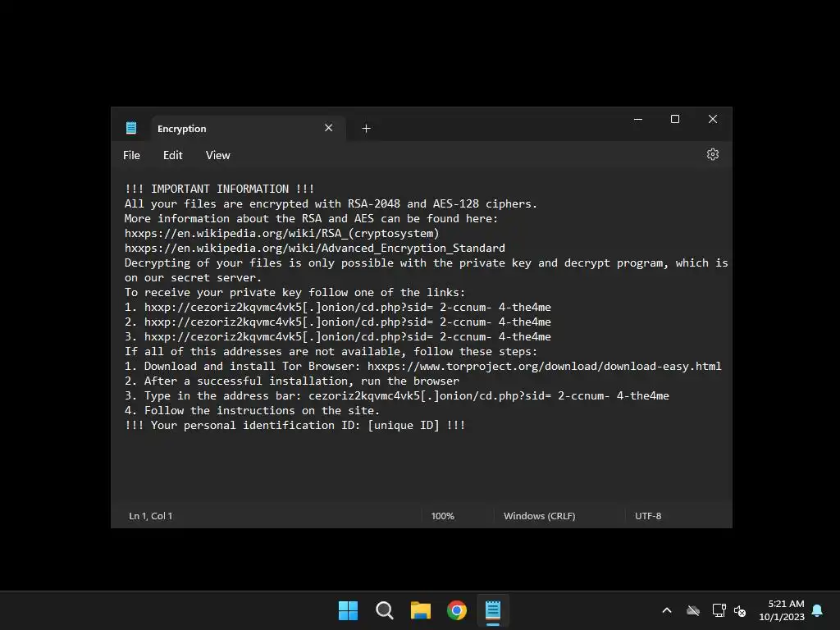Click '2. After a successful installation' line
This screenshot has height=630, width=840.
(x=291, y=381)
